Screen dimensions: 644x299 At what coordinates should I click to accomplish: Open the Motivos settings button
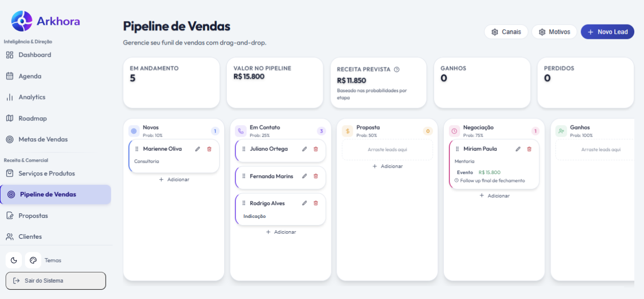tap(554, 32)
